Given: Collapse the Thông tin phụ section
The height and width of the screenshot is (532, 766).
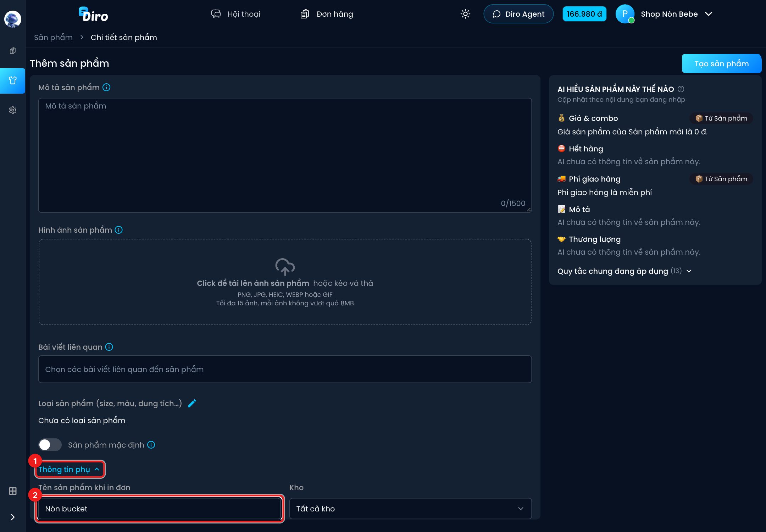Looking at the screenshot, I should [69, 469].
